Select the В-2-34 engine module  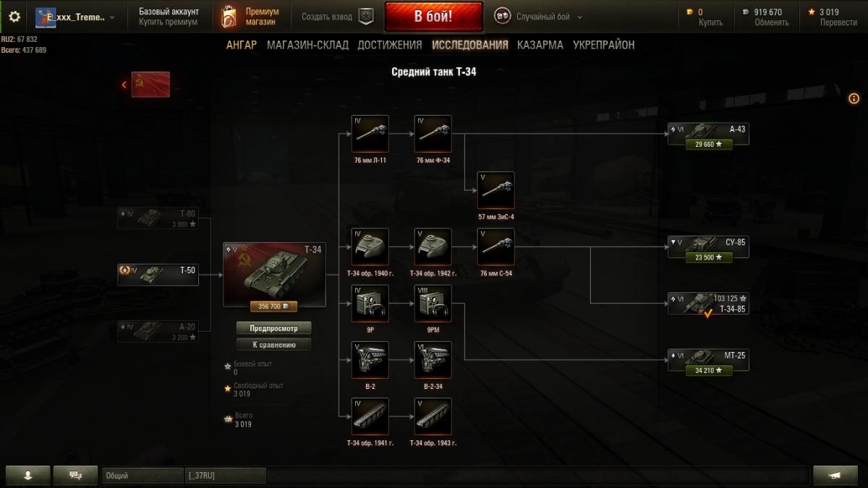pos(433,360)
